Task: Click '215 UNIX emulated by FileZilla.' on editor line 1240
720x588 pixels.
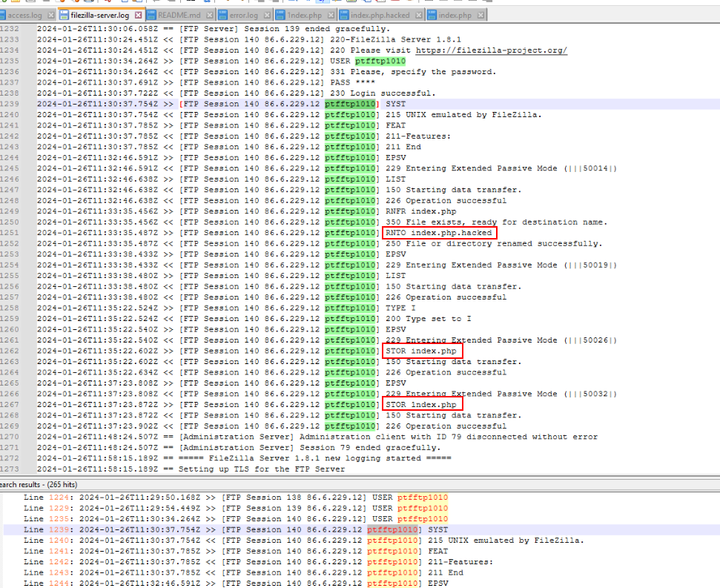Action: 463,115
